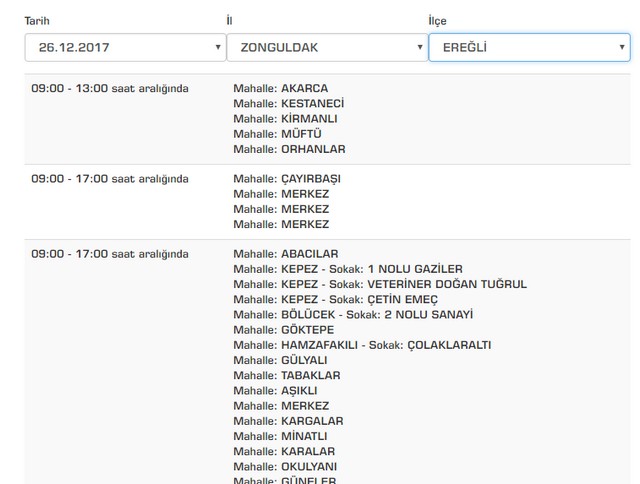Click the BÖLÜCEK 2 NOLU SANAYİ row
640x484 pixels.
coord(353,315)
